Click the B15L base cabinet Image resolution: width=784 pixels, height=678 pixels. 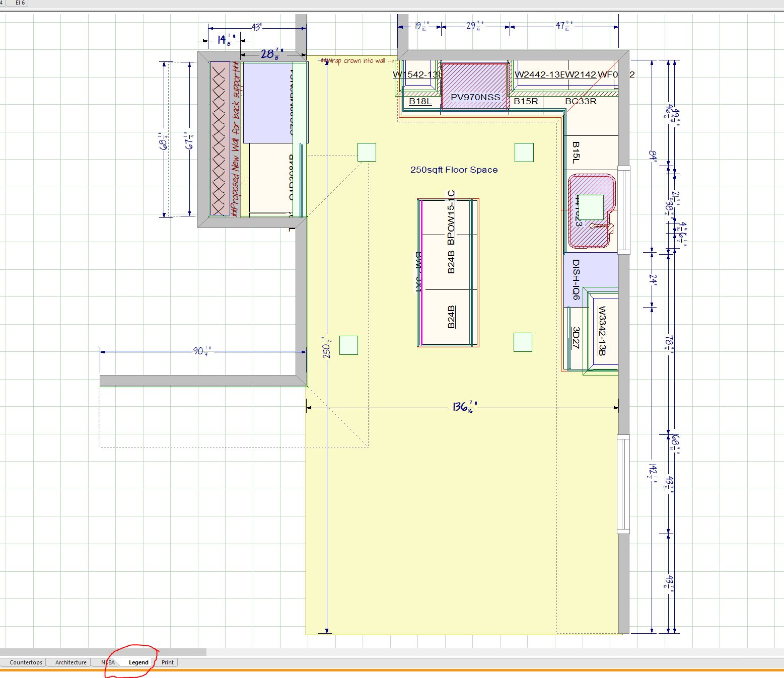pos(577,153)
